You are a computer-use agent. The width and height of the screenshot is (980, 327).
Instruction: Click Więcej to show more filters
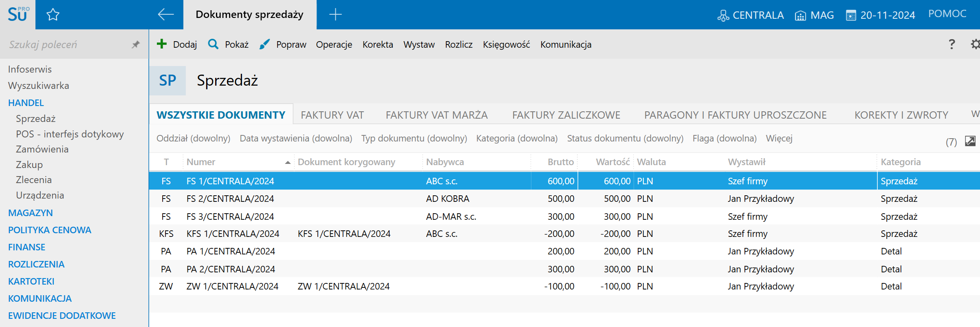[779, 138]
